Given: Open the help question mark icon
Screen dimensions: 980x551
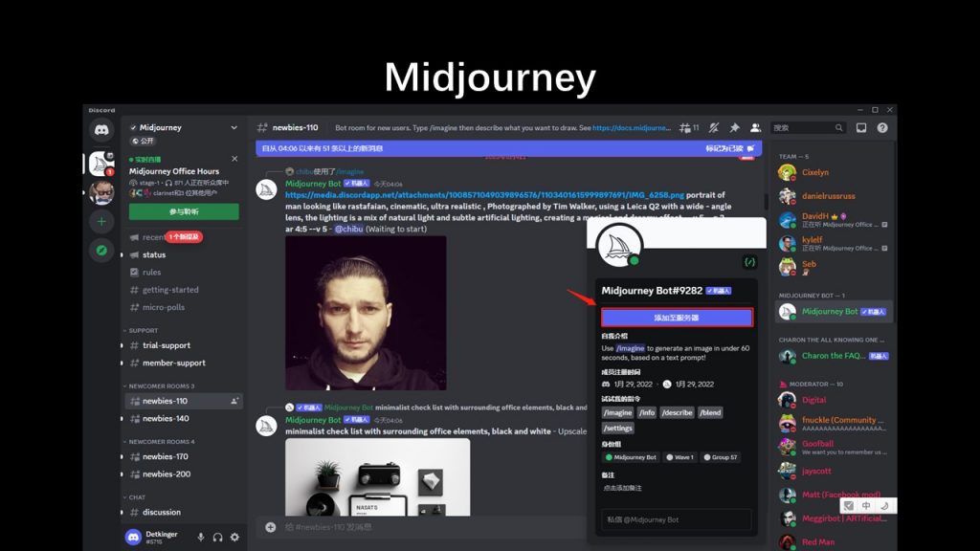Looking at the screenshot, I should tap(882, 127).
